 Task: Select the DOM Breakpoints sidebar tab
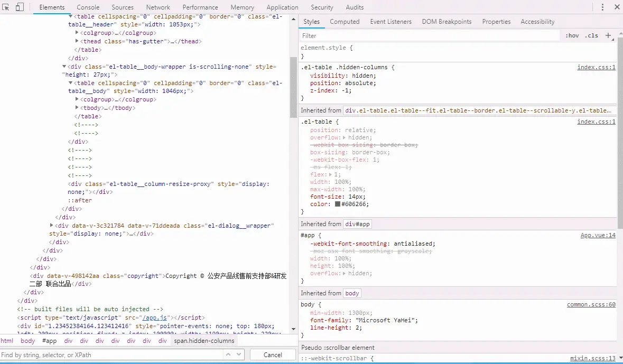coord(447,22)
